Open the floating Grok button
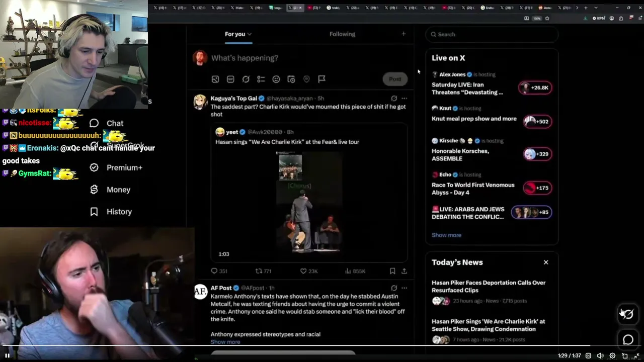This screenshot has height=362, width=644. pyautogui.click(x=628, y=314)
